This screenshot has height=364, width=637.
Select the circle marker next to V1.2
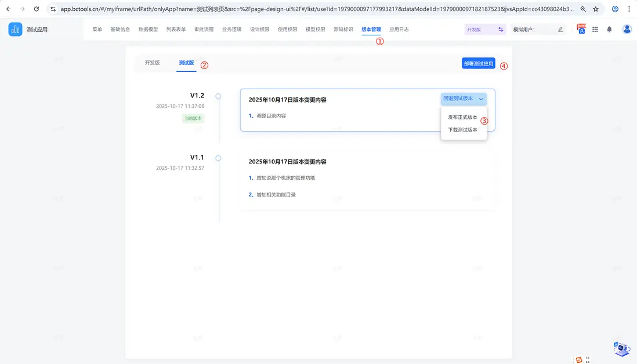(218, 96)
